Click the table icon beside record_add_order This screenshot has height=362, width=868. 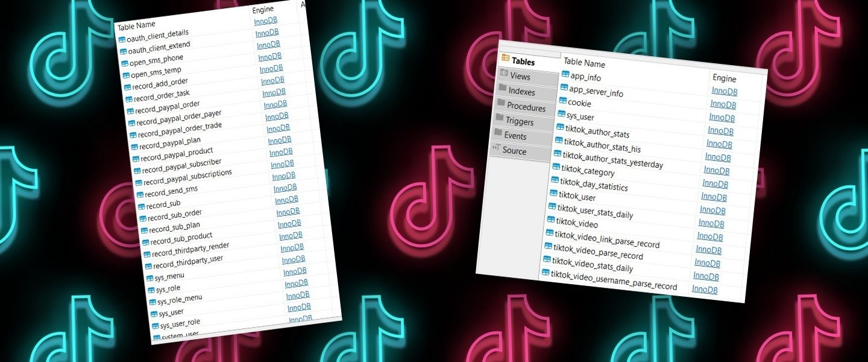pos(127,87)
